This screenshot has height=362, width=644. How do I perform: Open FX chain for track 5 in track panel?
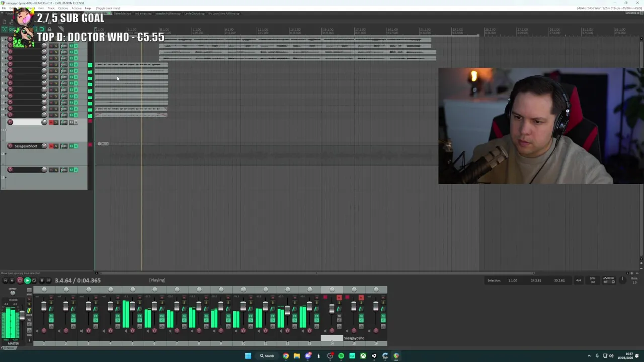(x=71, y=64)
